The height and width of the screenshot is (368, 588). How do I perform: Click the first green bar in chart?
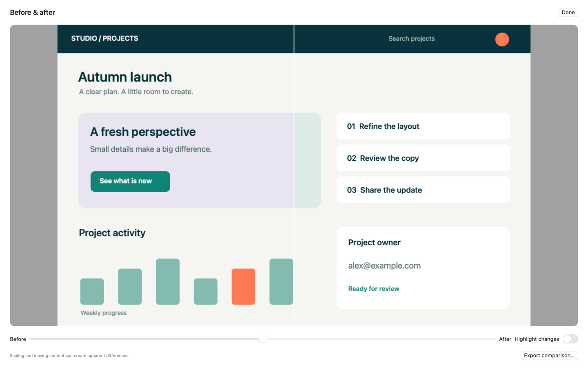[92, 292]
